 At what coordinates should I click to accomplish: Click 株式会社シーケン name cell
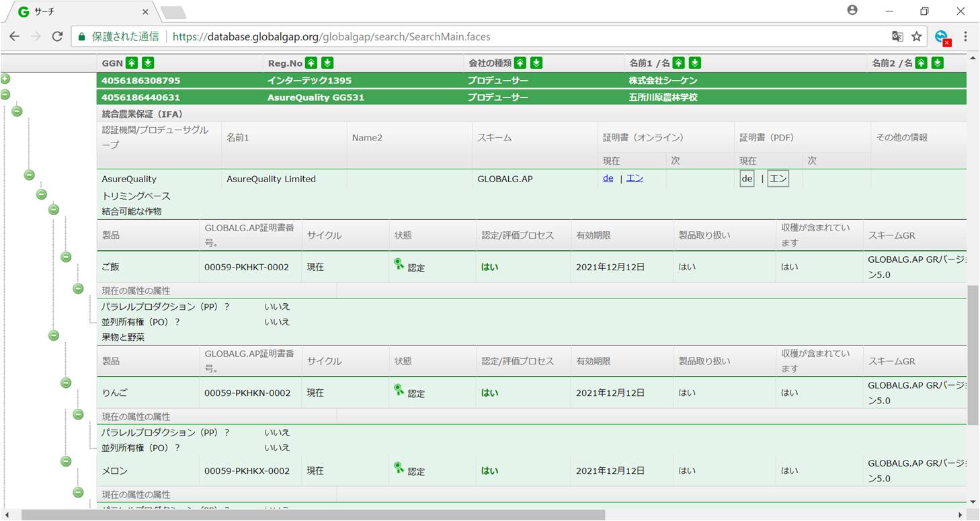(x=663, y=80)
